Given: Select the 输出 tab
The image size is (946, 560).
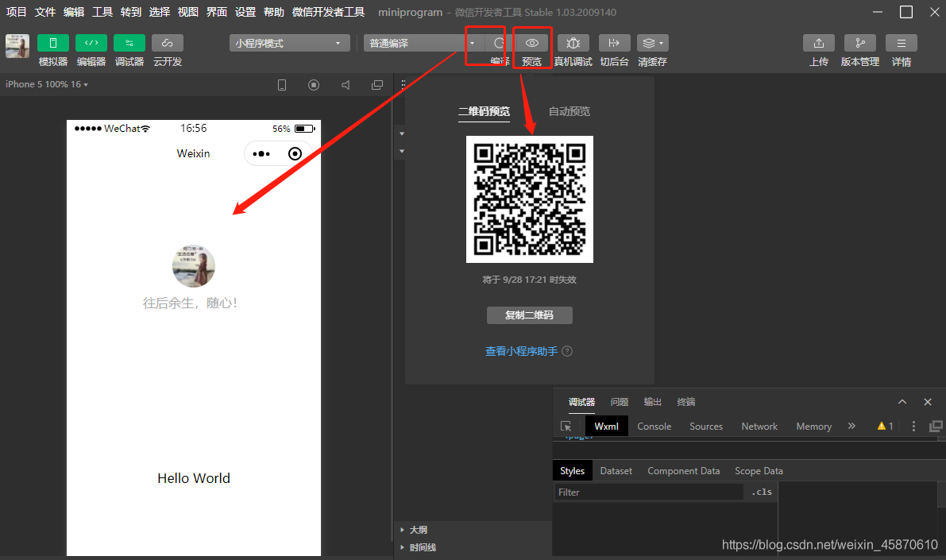Looking at the screenshot, I should point(653,402).
